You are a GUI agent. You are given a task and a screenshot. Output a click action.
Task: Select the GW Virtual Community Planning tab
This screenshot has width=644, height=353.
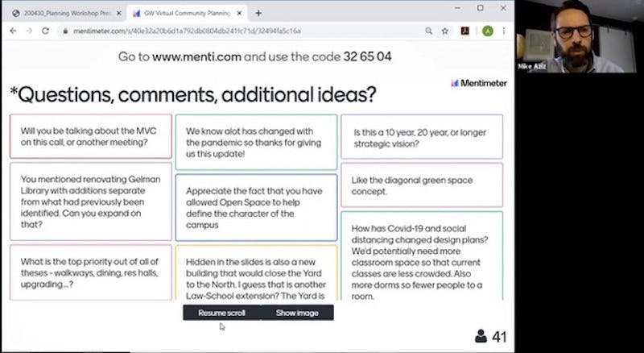point(187,13)
